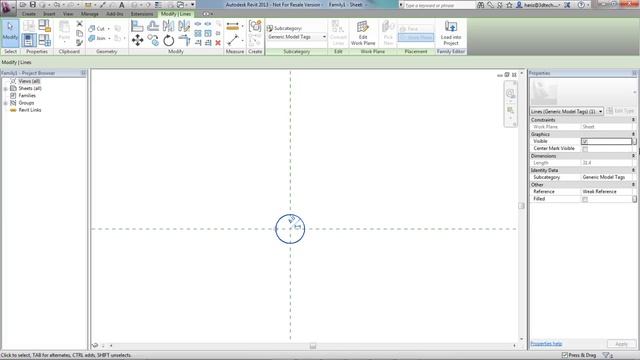Image resolution: width=640 pixels, height=360 pixels.
Task: Toggle the Center Mark Visible checkbox
Action: tap(585, 149)
